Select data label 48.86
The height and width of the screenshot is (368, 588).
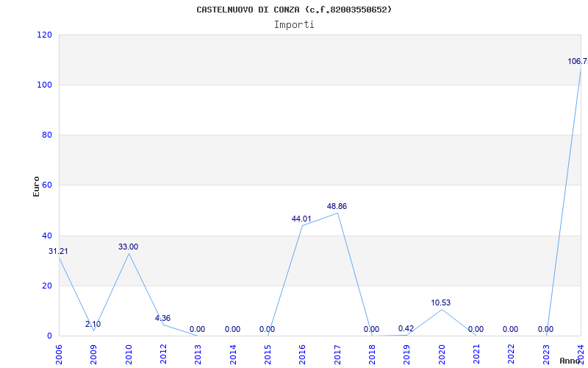pos(337,206)
